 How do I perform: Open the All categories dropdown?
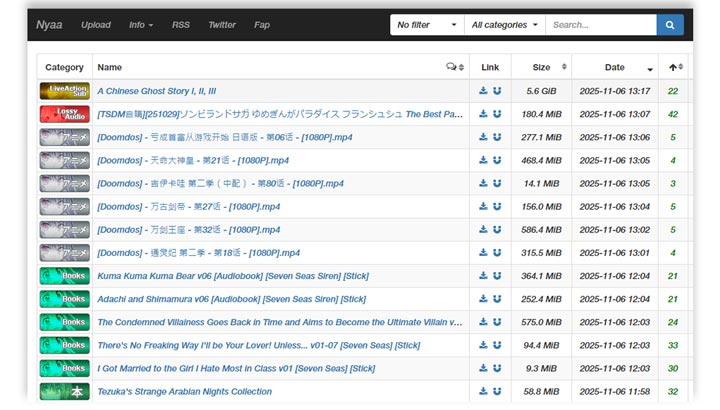[x=505, y=25]
